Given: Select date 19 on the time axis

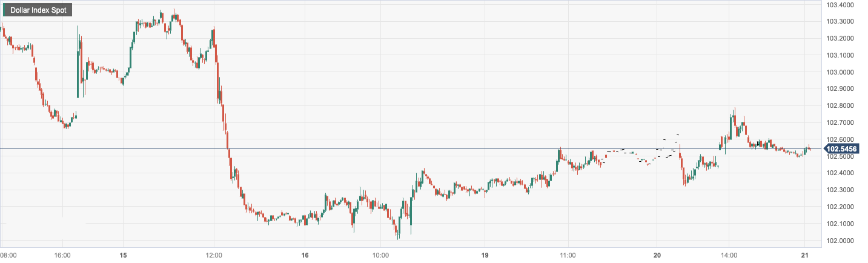Looking at the screenshot, I should [x=485, y=255].
